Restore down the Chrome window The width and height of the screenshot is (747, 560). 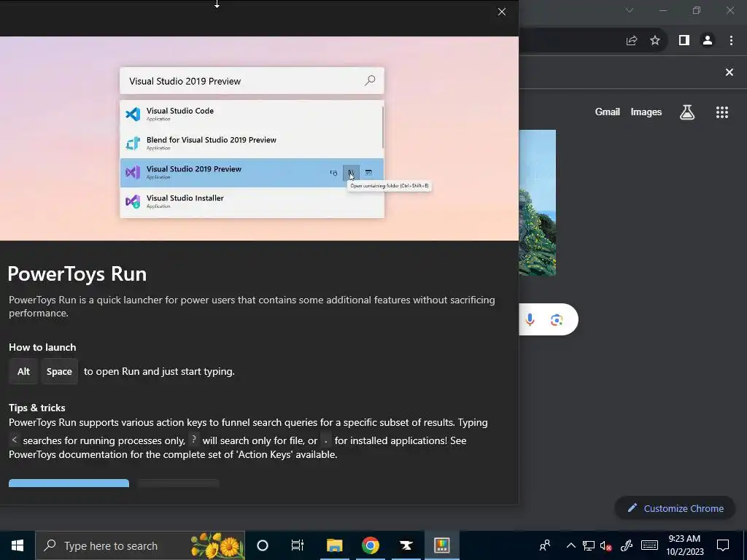(697, 10)
